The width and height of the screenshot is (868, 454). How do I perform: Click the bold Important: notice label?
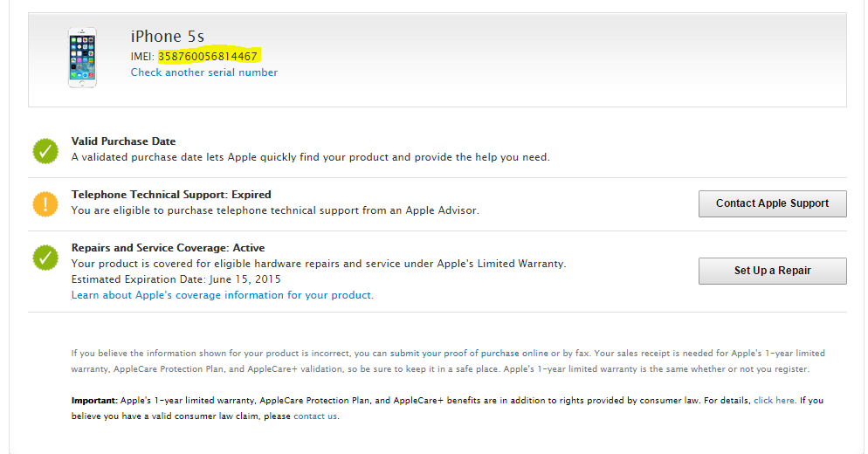(94, 400)
